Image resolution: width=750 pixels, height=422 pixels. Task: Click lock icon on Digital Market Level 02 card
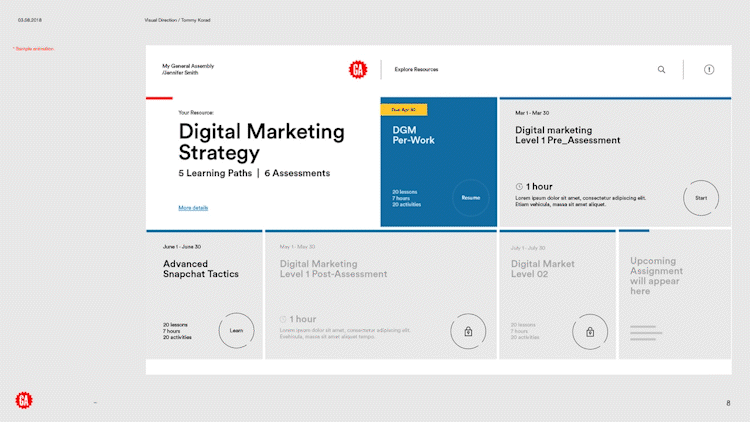coord(590,332)
